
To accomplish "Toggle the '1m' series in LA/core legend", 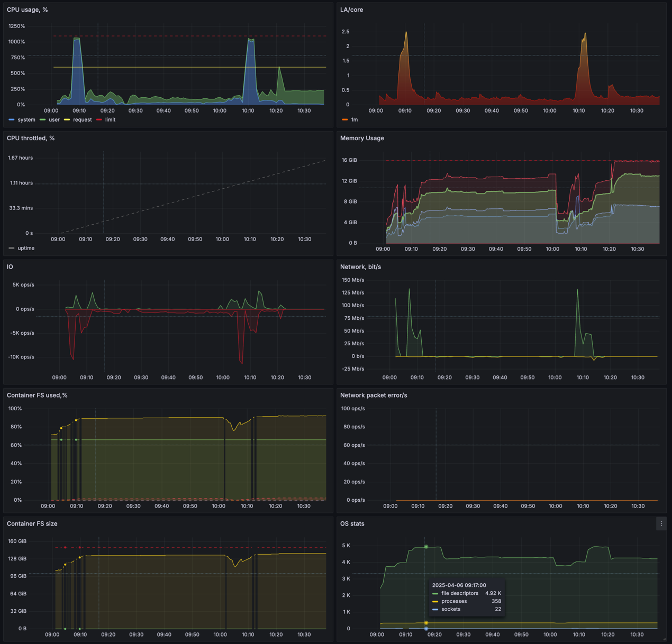I will (x=355, y=119).
